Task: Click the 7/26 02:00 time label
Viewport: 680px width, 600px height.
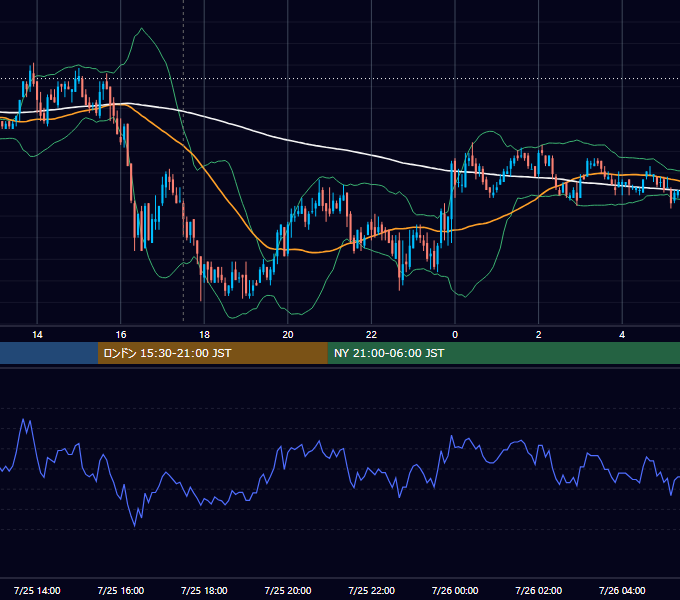Action: coord(539,590)
